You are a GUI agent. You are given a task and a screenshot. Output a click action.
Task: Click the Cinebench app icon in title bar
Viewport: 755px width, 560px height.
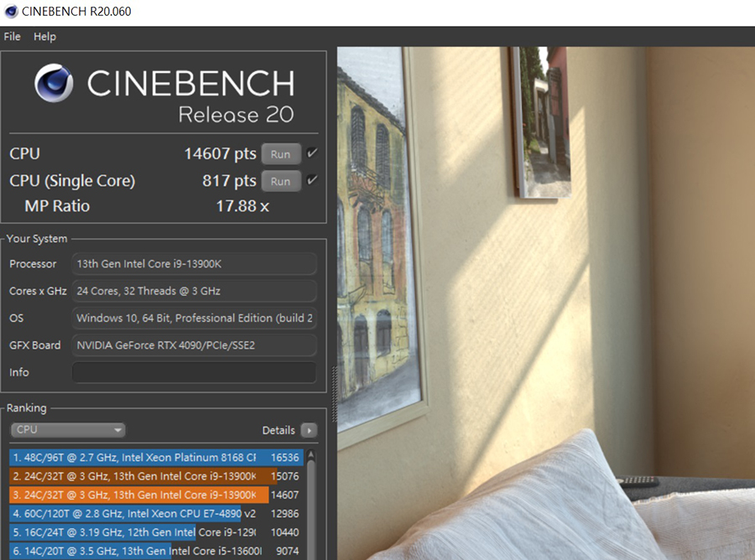tap(10, 12)
